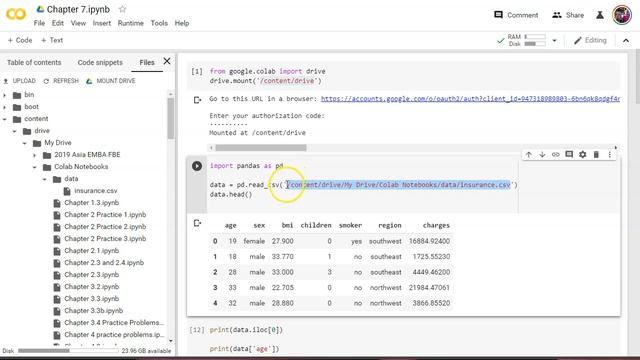Expand the bin folder
Screen dimensions: 640x360
4,95
